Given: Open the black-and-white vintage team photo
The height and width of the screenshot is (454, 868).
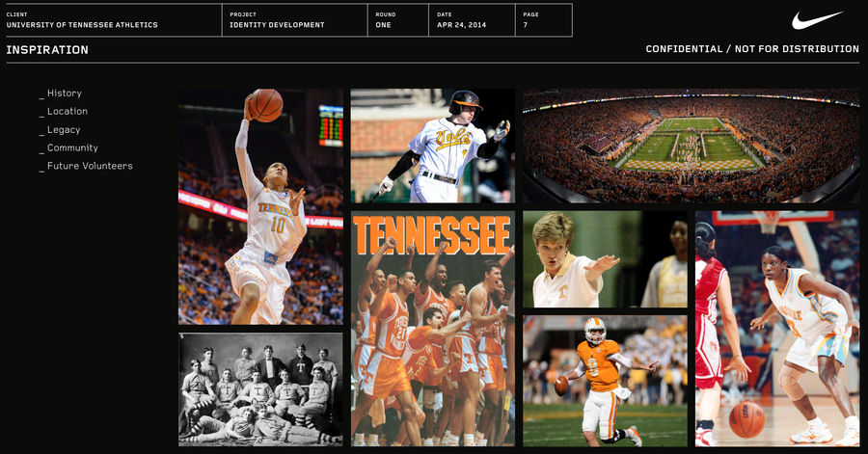Looking at the screenshot, I should click(260, 389).
